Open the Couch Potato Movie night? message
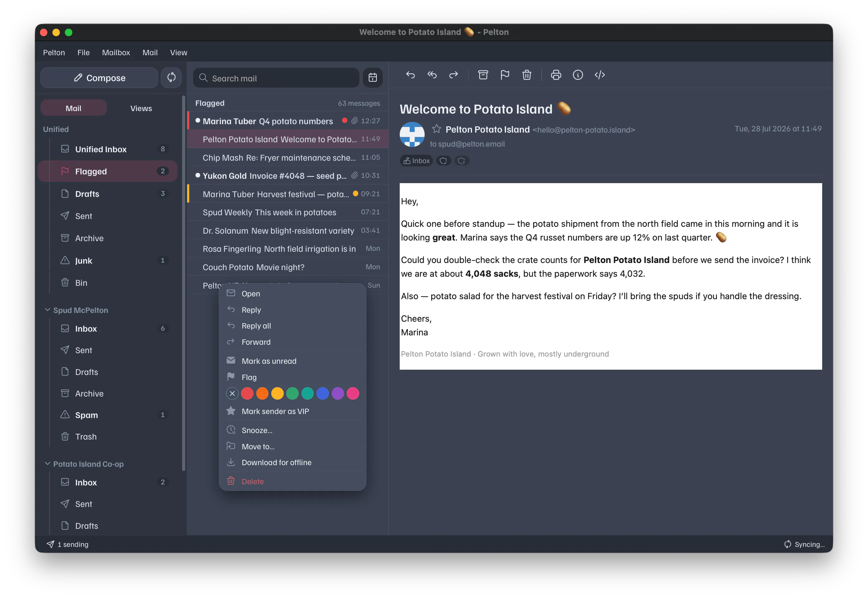 click(288, 267)
